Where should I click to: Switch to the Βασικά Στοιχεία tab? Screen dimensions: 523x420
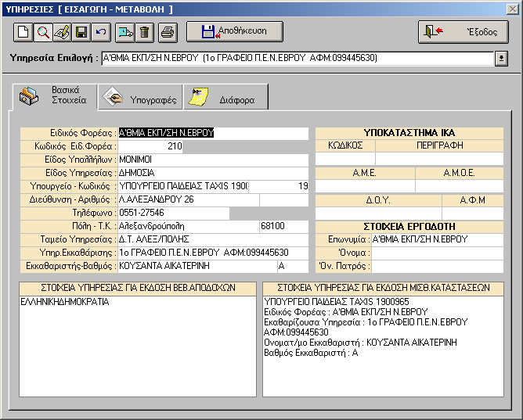[55, 96]
